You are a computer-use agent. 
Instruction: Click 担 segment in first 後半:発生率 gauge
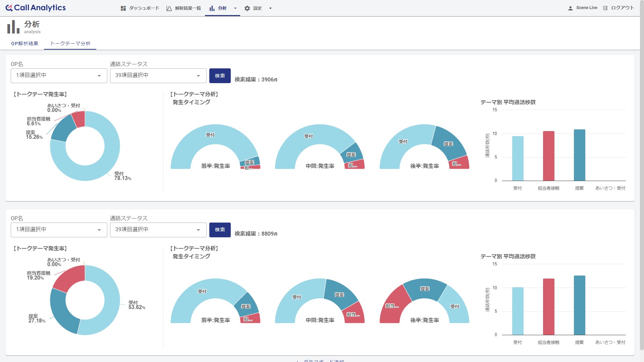459,163
